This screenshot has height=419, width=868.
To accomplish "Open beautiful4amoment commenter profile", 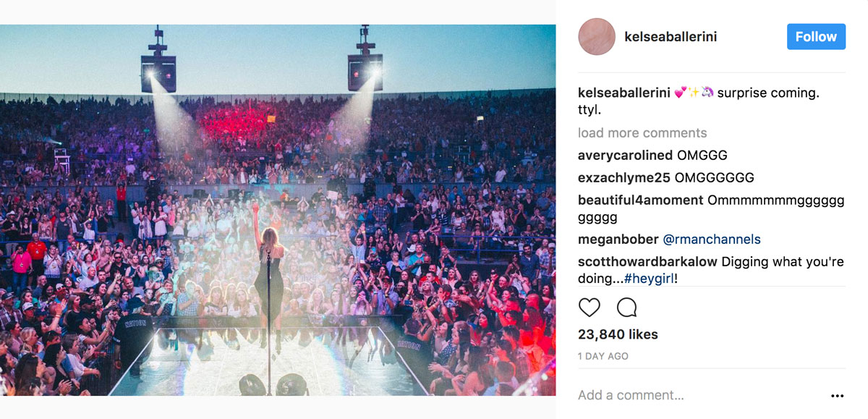I will (x=640, y=200).
